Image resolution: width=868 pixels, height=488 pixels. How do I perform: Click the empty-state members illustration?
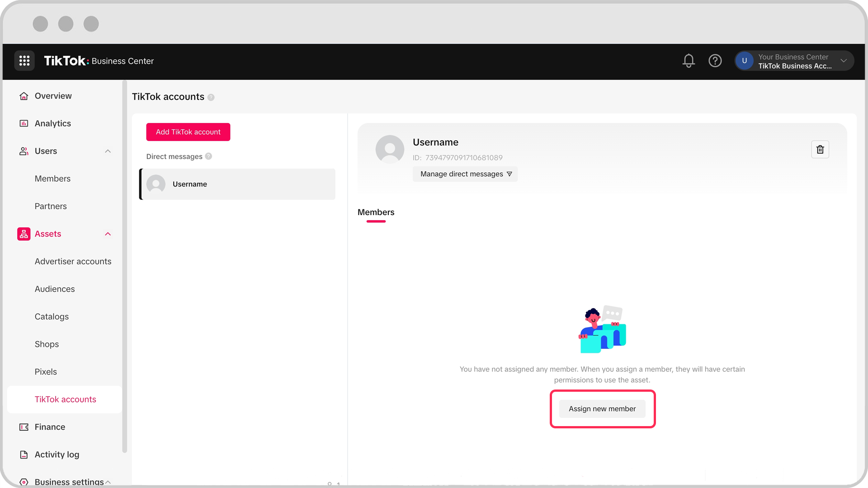point(603,329)
